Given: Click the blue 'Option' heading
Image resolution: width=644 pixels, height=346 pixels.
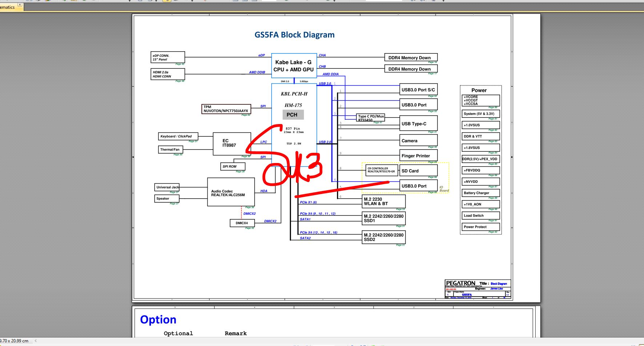Looking at the screenshot, I should 158,319.
